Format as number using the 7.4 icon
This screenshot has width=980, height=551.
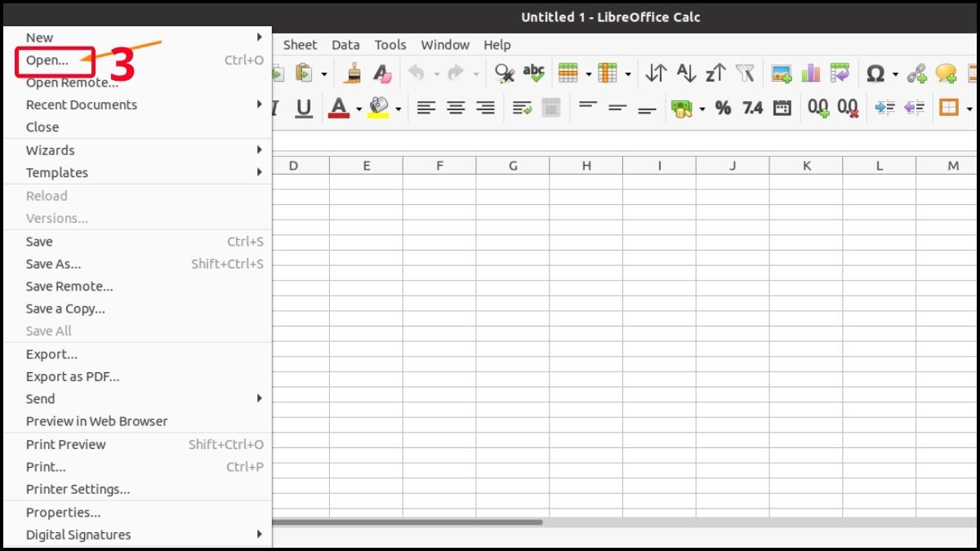click(752, 107)
